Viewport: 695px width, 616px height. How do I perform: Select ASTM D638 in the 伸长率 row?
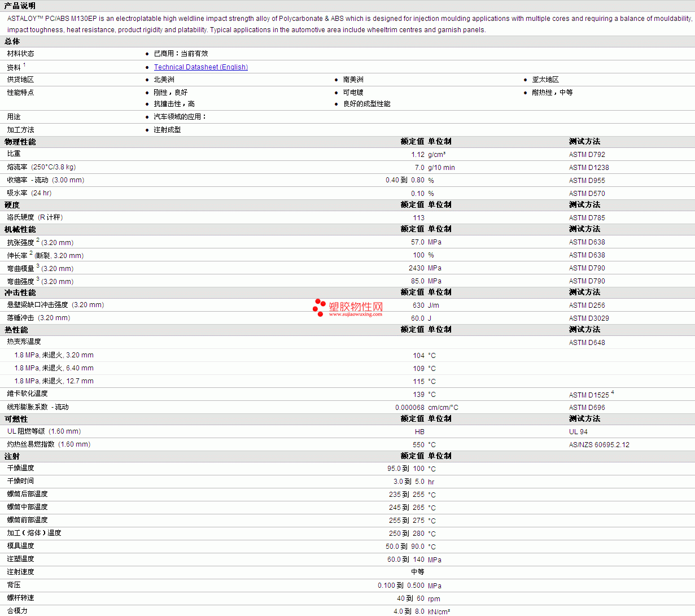coord(587,255)
